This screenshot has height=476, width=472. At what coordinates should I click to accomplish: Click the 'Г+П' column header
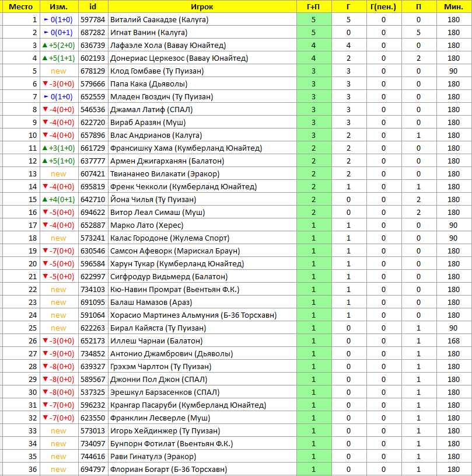click(x=313, y=6)
